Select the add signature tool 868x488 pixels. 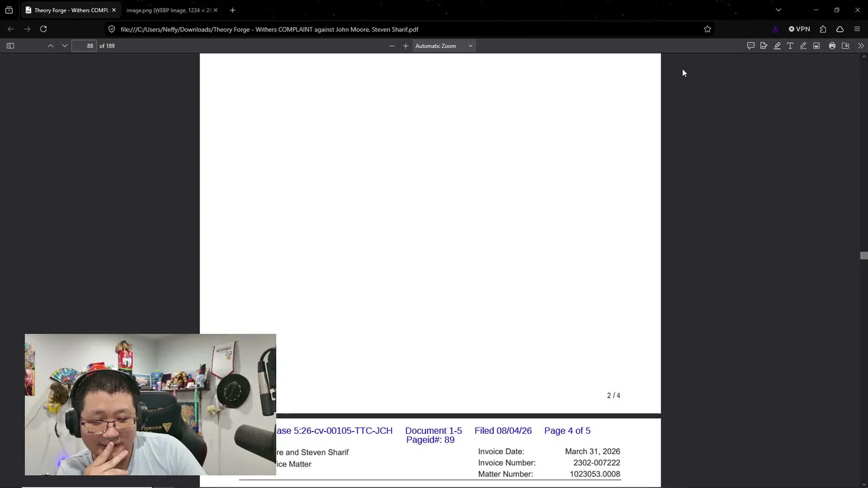[x=764, y=45]
